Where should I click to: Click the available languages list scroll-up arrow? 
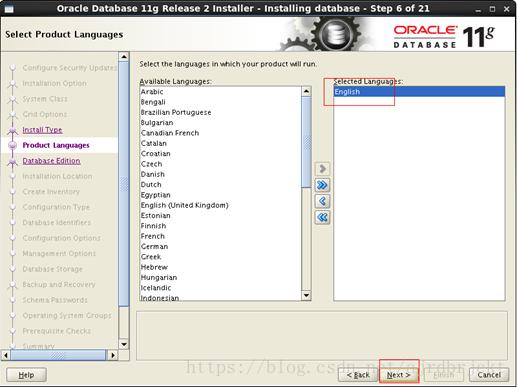click(306, 91)
